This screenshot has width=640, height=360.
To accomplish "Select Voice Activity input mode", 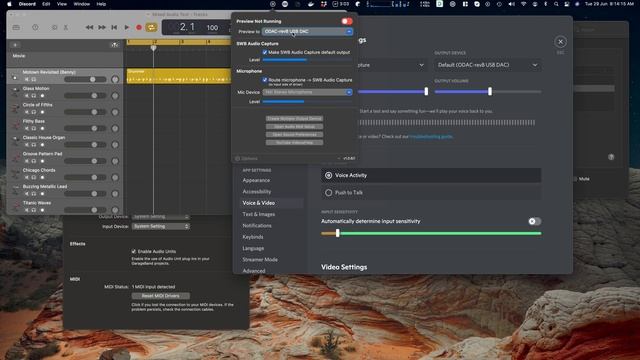I will click(431, 175).
